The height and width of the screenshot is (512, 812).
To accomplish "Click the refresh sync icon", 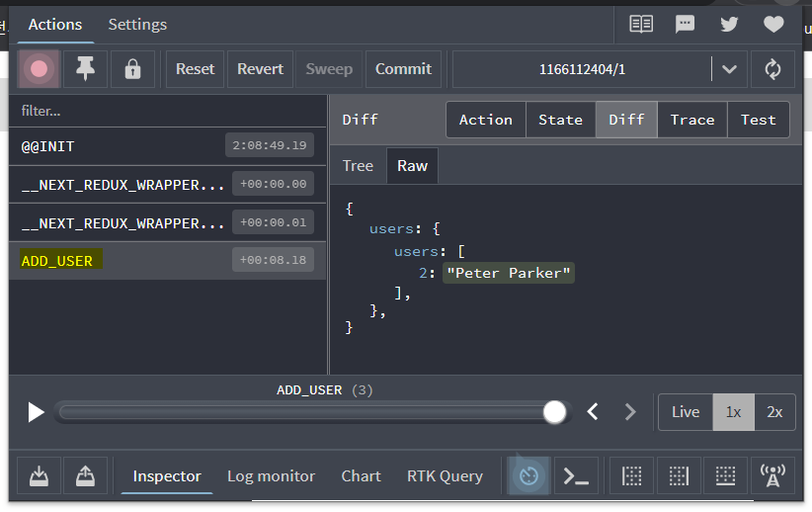I will point(772,69).
